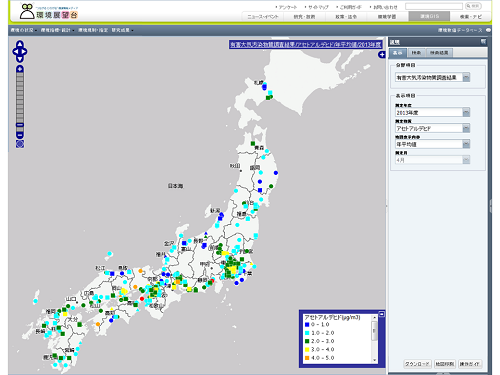500x375 pixels.
Task: Open the ご利用ガイド link
Action: (350, 7)
